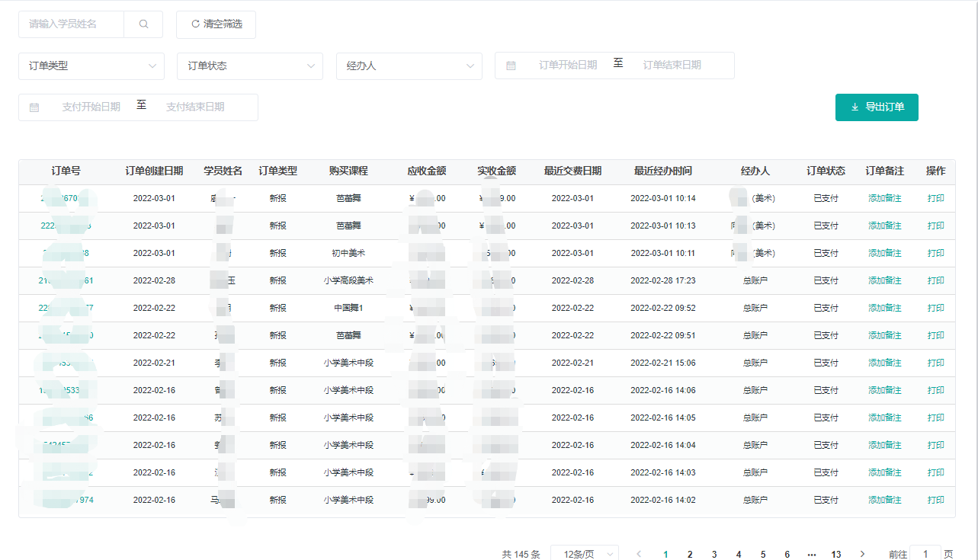Click the 应收金额 column header

(x=427, y=171)
